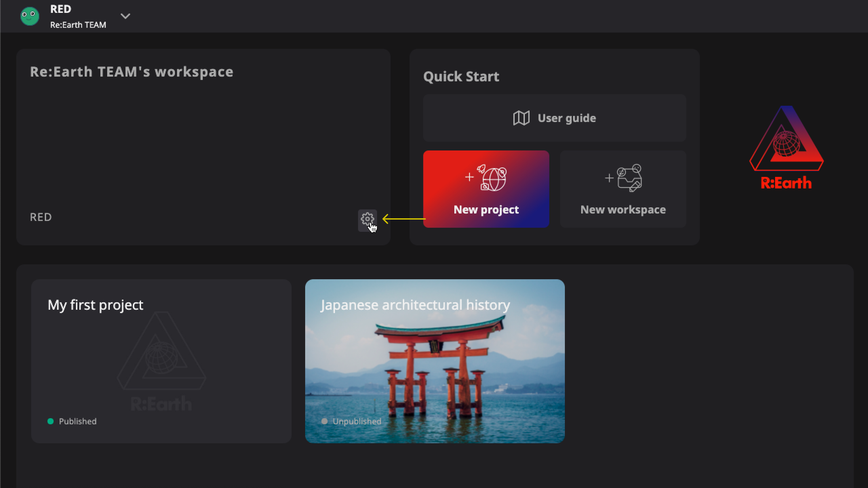Click the RED label in workspace card
Image resolution: width=868 pixels, height=488 pixels.
pos(41,217)
